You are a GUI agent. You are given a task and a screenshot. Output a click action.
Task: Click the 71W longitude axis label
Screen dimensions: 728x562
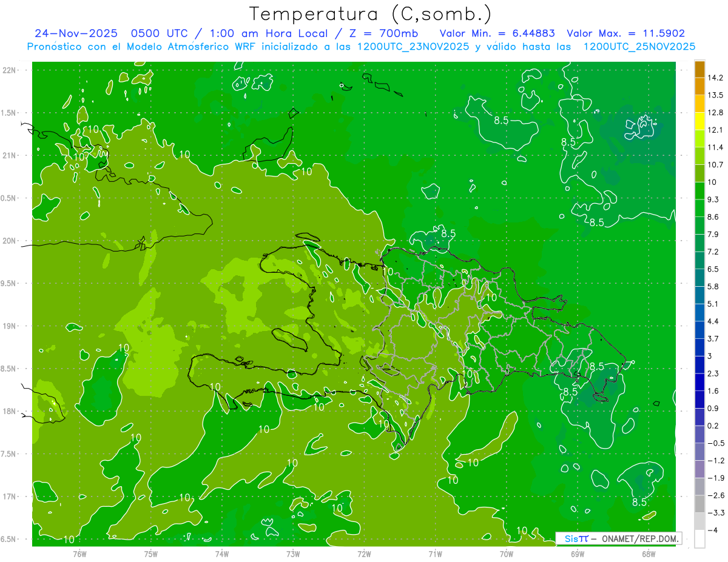[435, 554]
